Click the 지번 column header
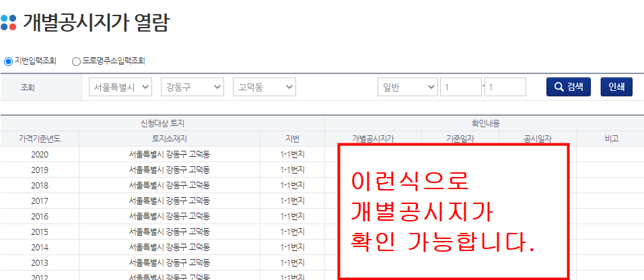Viewport: 644px width, 280px height. click(293, 139)
